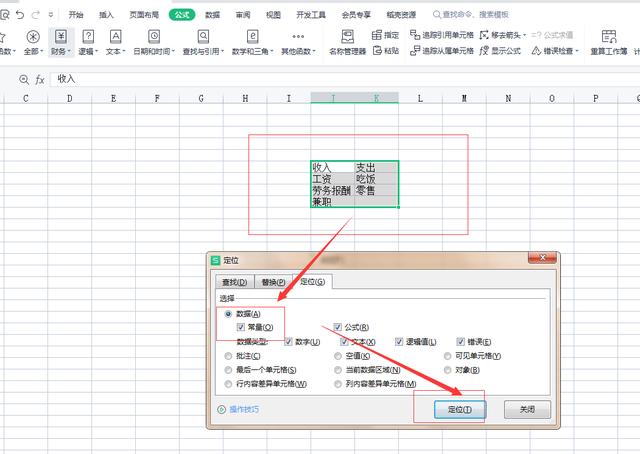The image size is (640, 454).
Task: Expand the 数学和三角 dropdown arrow
Action: [x=271, y=51]
